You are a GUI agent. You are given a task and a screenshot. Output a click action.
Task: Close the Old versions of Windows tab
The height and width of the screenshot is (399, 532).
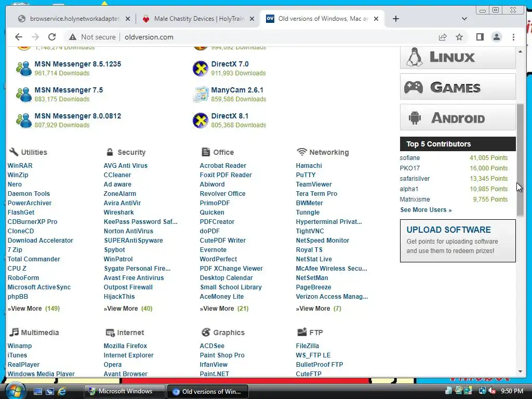pos(376,19)
